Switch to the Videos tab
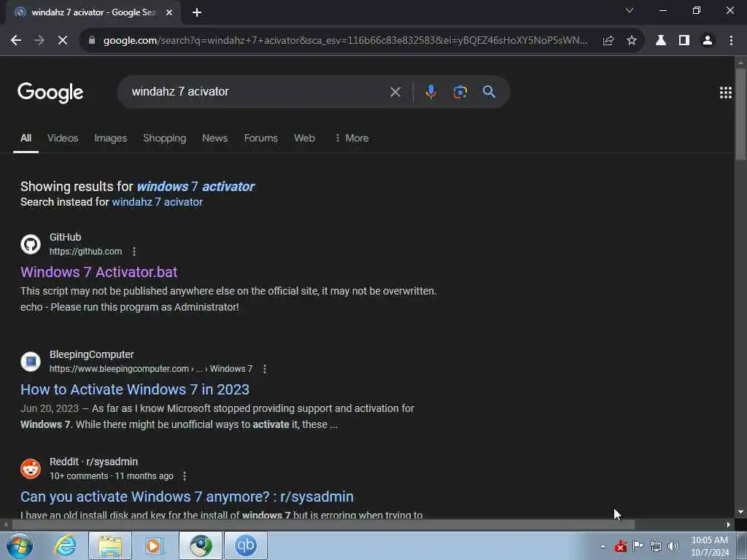This screenshot has width=747, height=560. [x=63, y=138]
